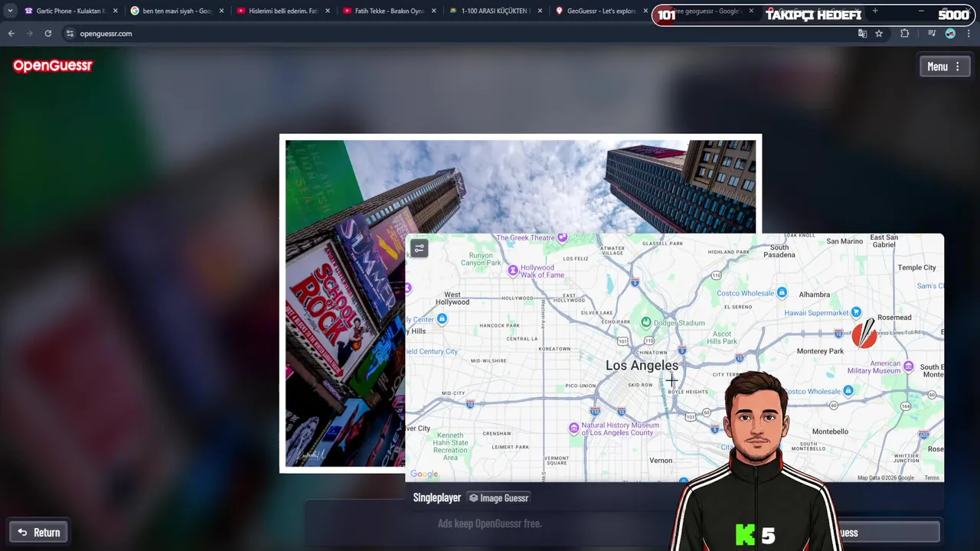
Task: Click the translate page icon
Action: click(x=862, y=34)
